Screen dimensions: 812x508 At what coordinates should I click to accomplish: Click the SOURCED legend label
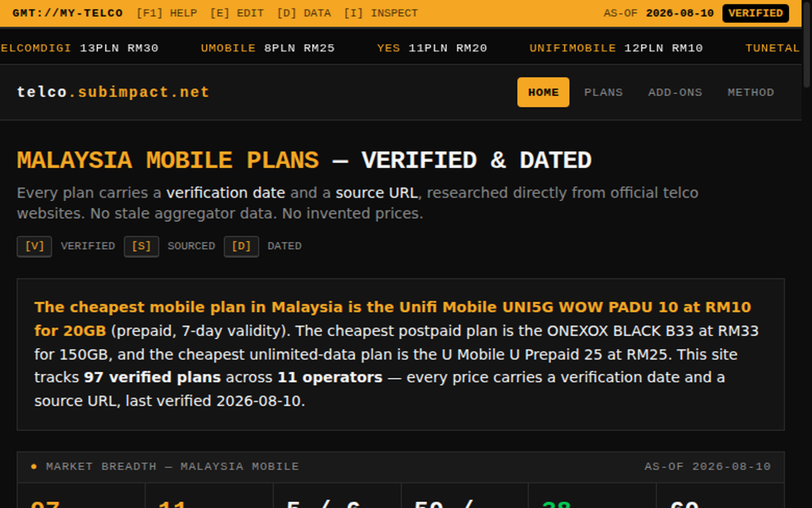(191, 246)
